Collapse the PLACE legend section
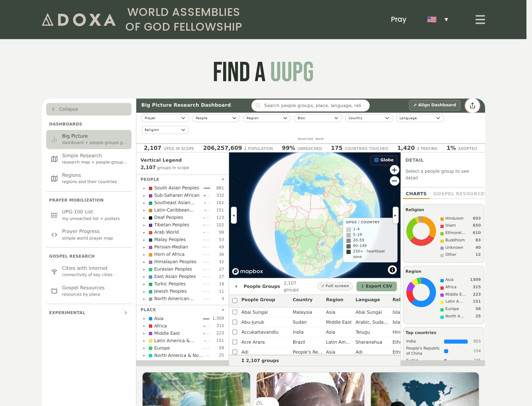This screenshot has width=532, height=406. coord(223,310)
